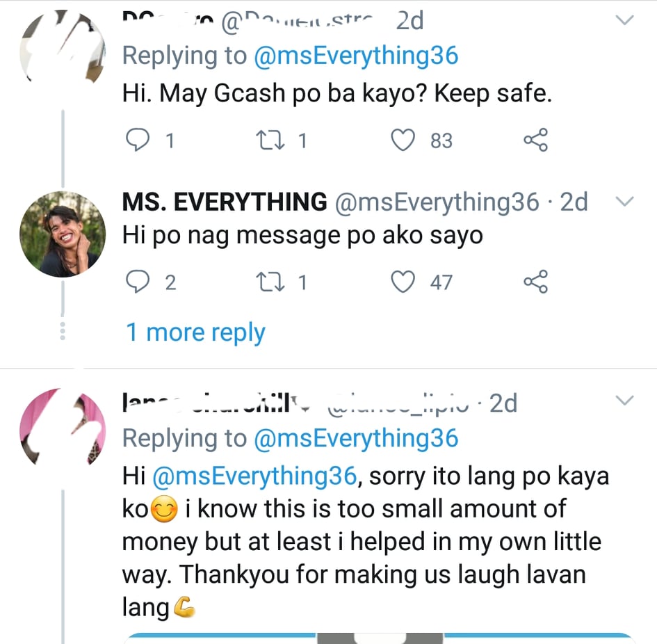
Task: Reply to MS. EVERYTHING's tweet
Action: pos(137,282)
